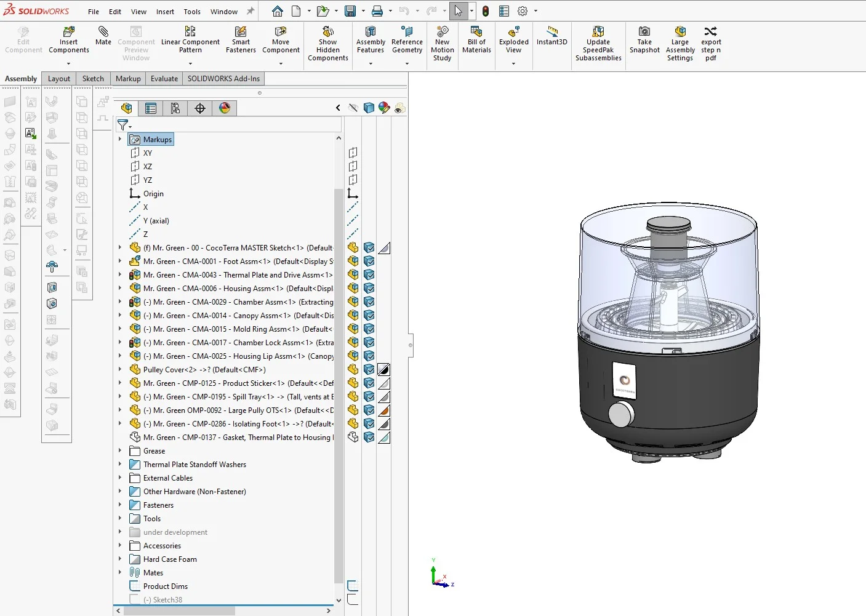Click the Print icon
866x616 pixels.
377,11
